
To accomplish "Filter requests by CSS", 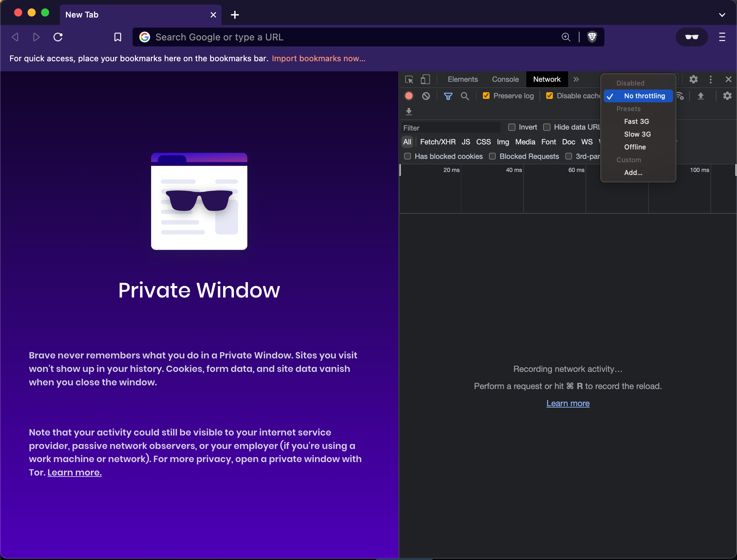I will [483, 142].
